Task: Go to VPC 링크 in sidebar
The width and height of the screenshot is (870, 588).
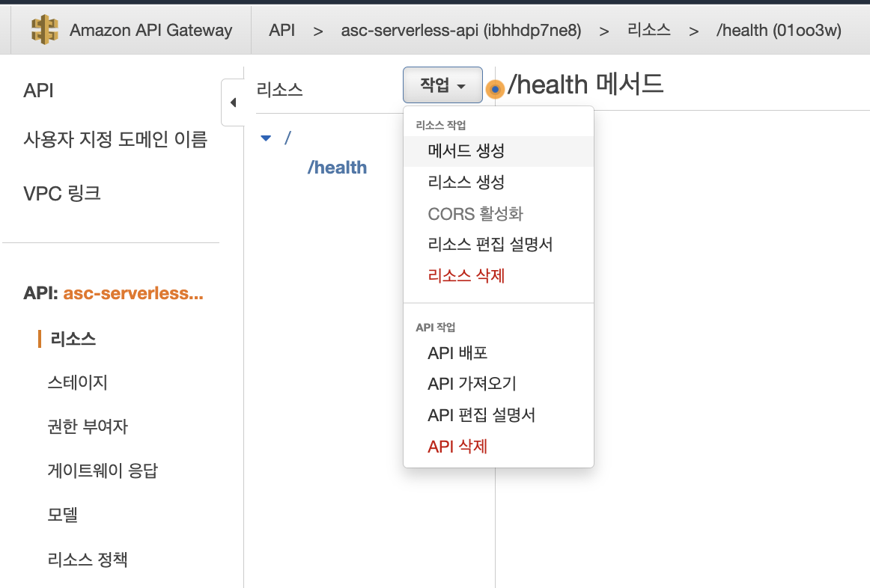Action: pos(62,194)
